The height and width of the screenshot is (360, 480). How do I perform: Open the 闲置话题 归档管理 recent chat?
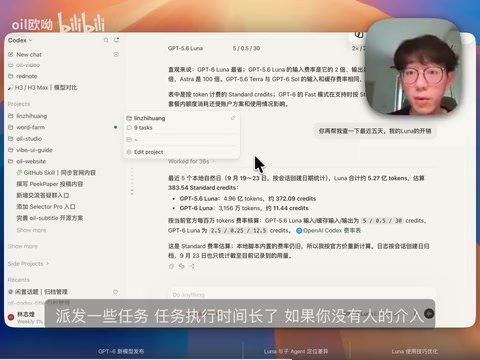tap(38, 292)
